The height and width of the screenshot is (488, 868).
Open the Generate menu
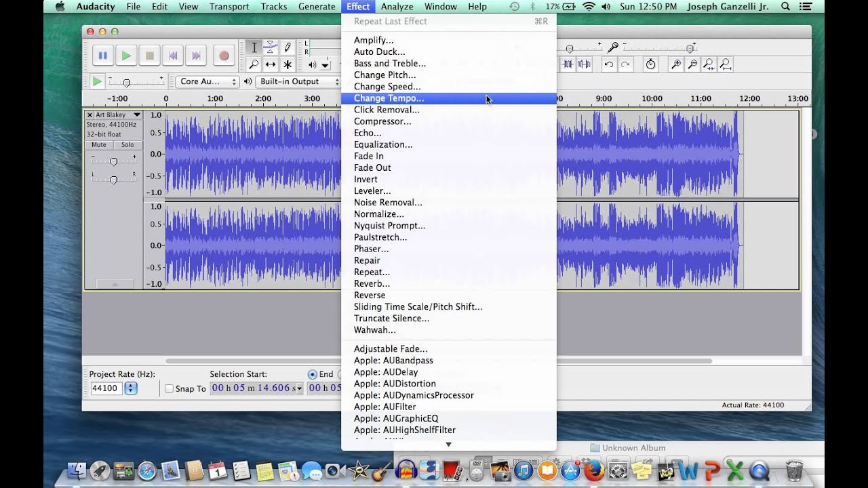click(317, 6)
